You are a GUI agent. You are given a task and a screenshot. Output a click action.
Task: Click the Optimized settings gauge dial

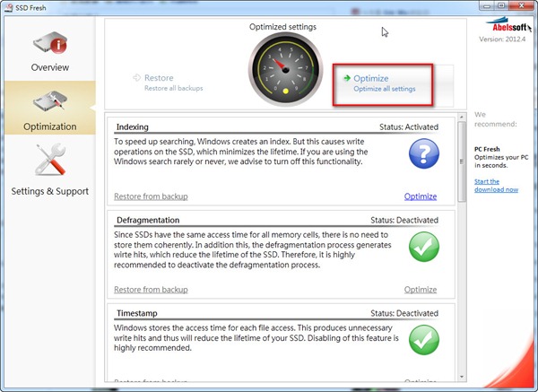[x=285, y=69]
